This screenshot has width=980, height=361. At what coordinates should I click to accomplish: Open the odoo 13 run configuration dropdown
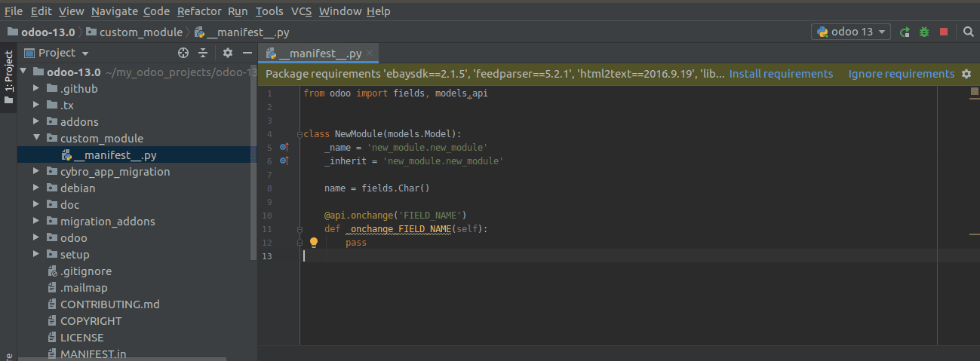click(x=852, y=32)
